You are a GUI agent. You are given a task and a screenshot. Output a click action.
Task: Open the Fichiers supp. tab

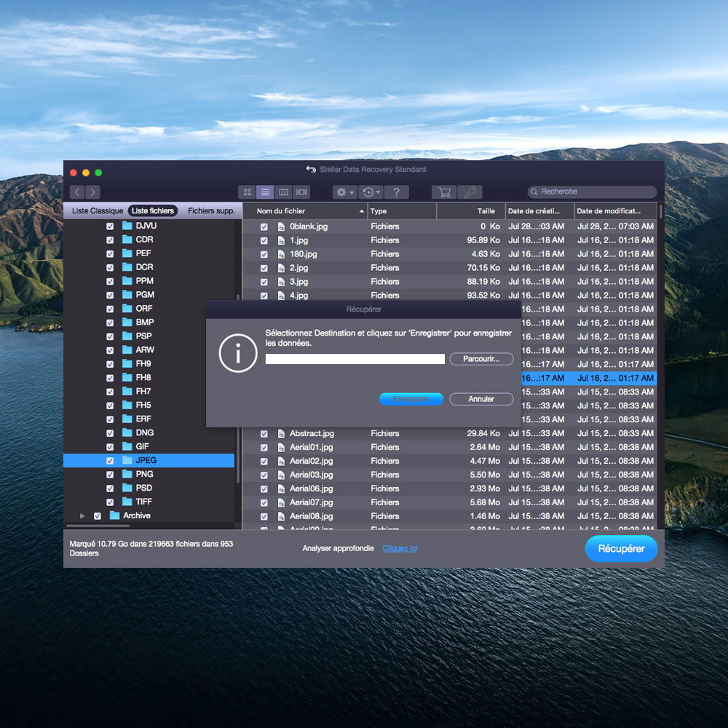(x=211, y=211)
